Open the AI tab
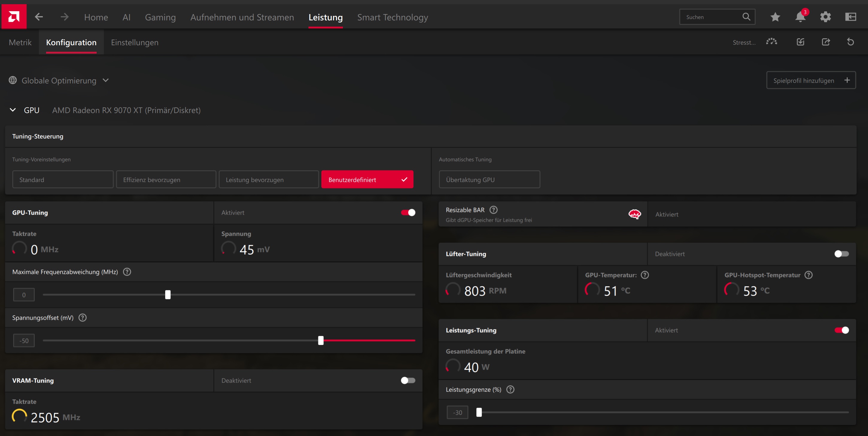This screenshot has width=868, height=436. (x=126, y=17)
